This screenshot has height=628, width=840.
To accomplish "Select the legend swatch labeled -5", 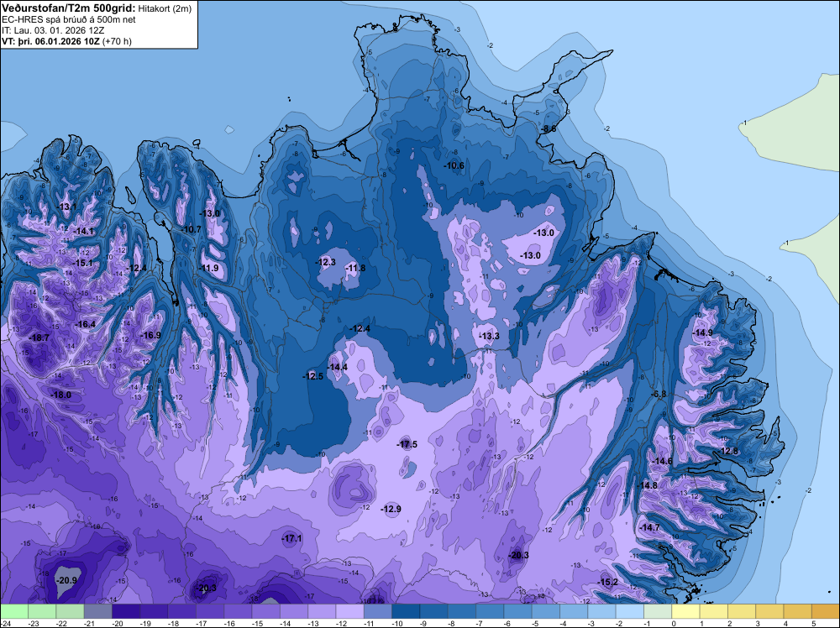I will 546,611.
